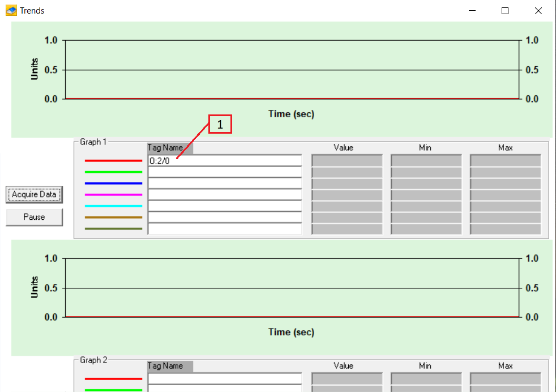Image resolution: width=556 pixels, height=392 pixels.
Task: Click the Graph 2 Max column header
Action: (x=505, y=366)
